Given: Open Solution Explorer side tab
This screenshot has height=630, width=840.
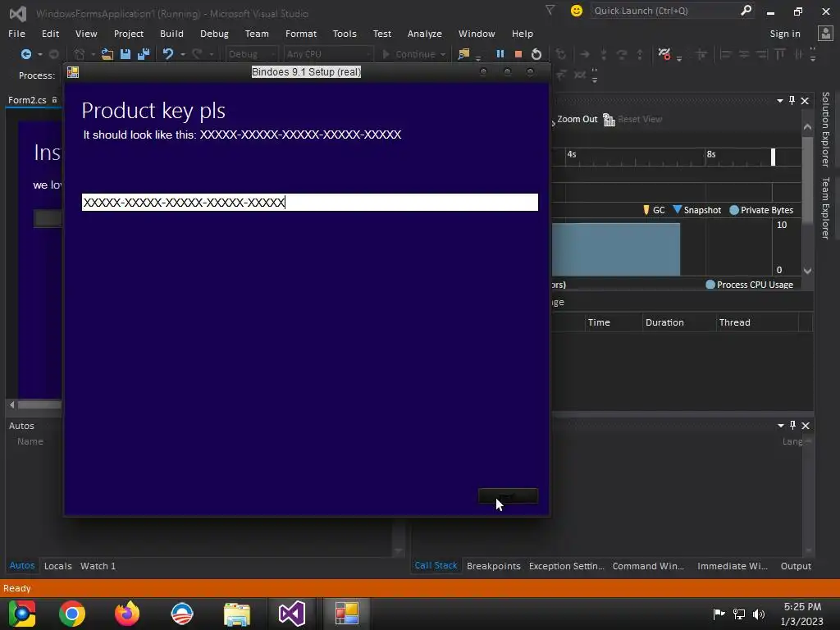Looking at the screenshot, I should click(825, 129).
